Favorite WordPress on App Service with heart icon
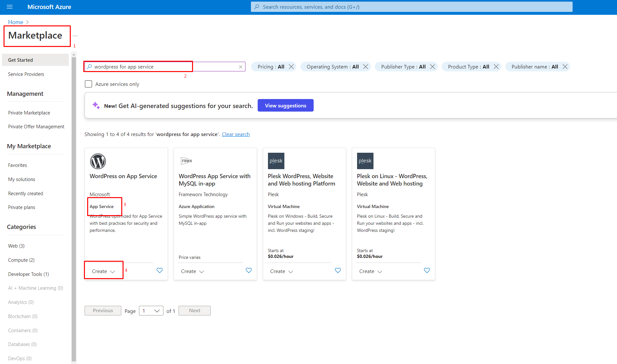Viewport: 617px width, 364px height. (x=160, y=270)
